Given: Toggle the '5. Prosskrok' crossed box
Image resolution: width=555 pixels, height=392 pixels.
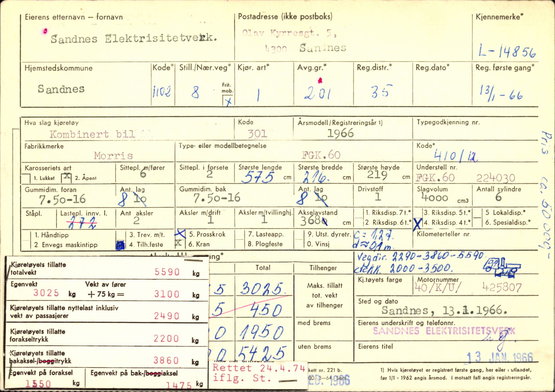Looking at the screenshot, I should tap(180, 234).
